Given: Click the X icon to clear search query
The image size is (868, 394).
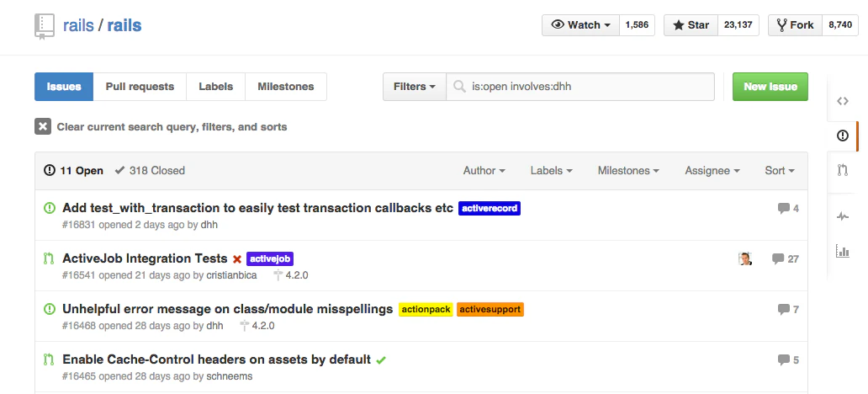Looking at the screenshot, I should pyautogui.click(x=43, y=126).
